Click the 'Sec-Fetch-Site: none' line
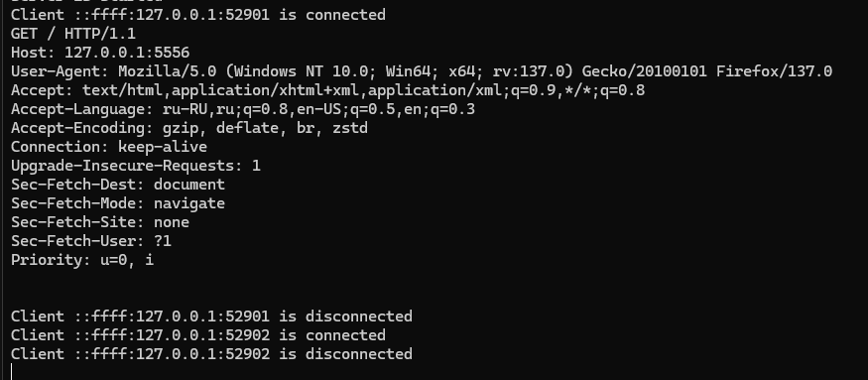 (x=100, y=222)
